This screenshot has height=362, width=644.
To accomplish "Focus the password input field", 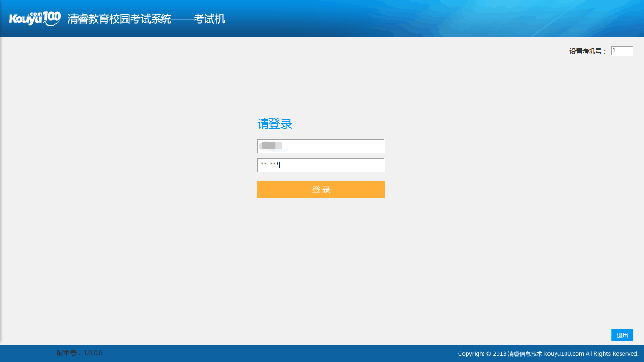I will pos(321,165).
